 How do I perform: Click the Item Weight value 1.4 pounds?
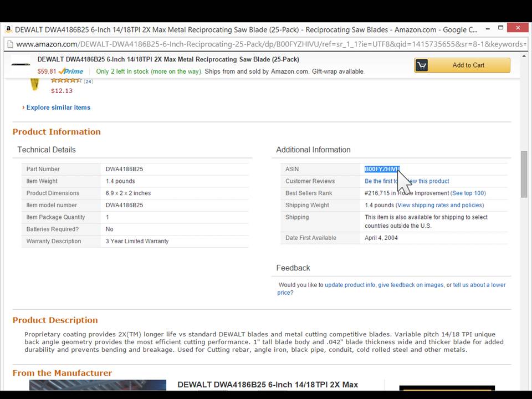point(120,181)
